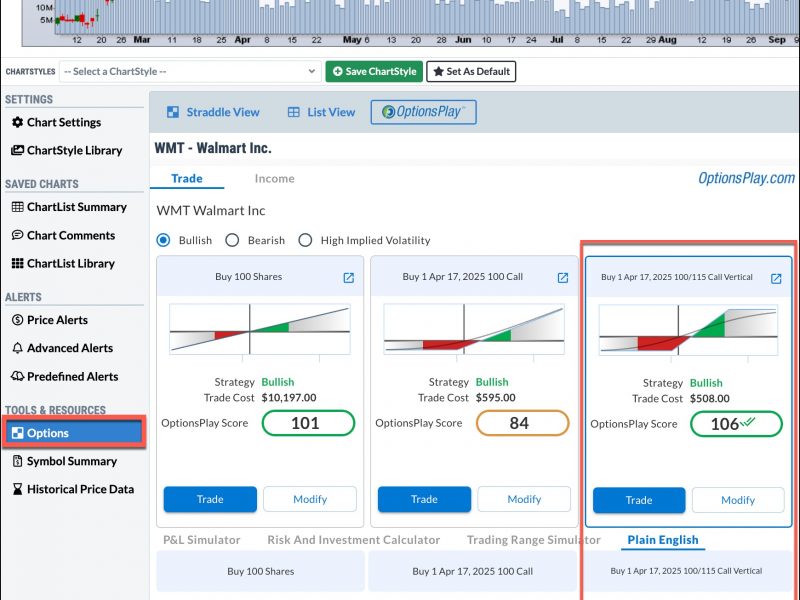Click 100/115 Call Vertical payoff chart
The image size is (800, 600).
688,330
